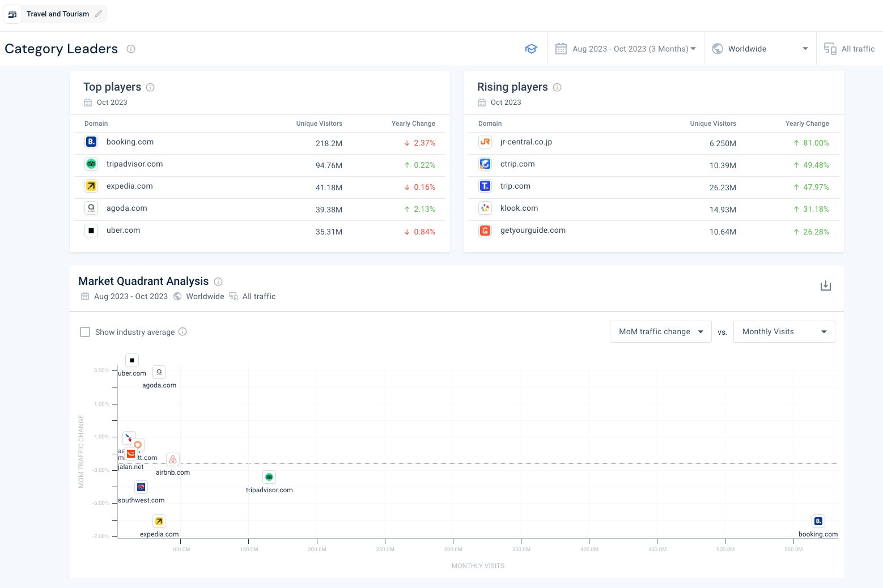The image size is (883, 588).
Task: Open the jr-central.co.jp domain link
Action: pos(526,142)
